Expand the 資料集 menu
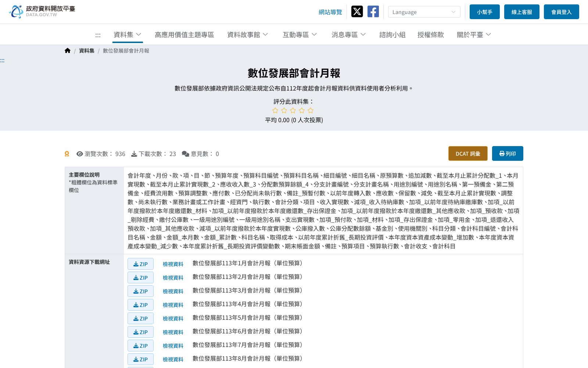The width and height of the screenshot is (588, 368). click(128, 35)
